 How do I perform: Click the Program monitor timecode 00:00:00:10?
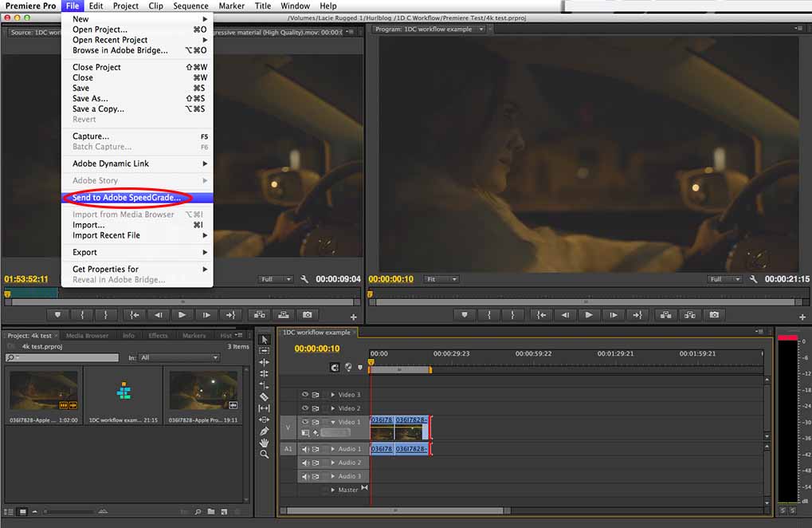(391, 279)
